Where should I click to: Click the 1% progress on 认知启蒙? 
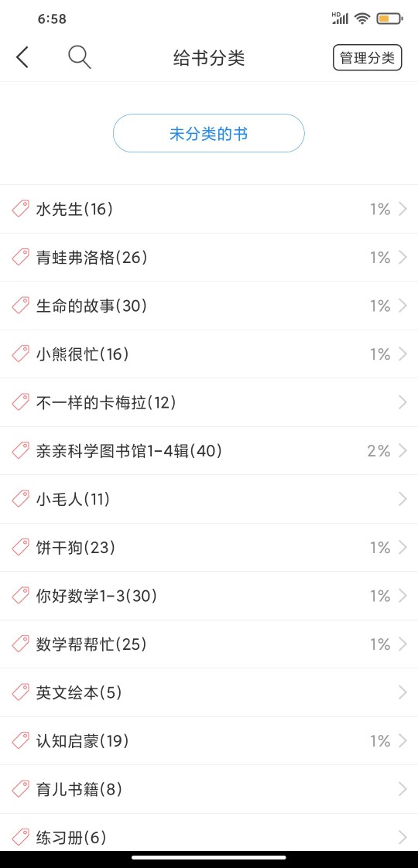click(x=380, y=740)
